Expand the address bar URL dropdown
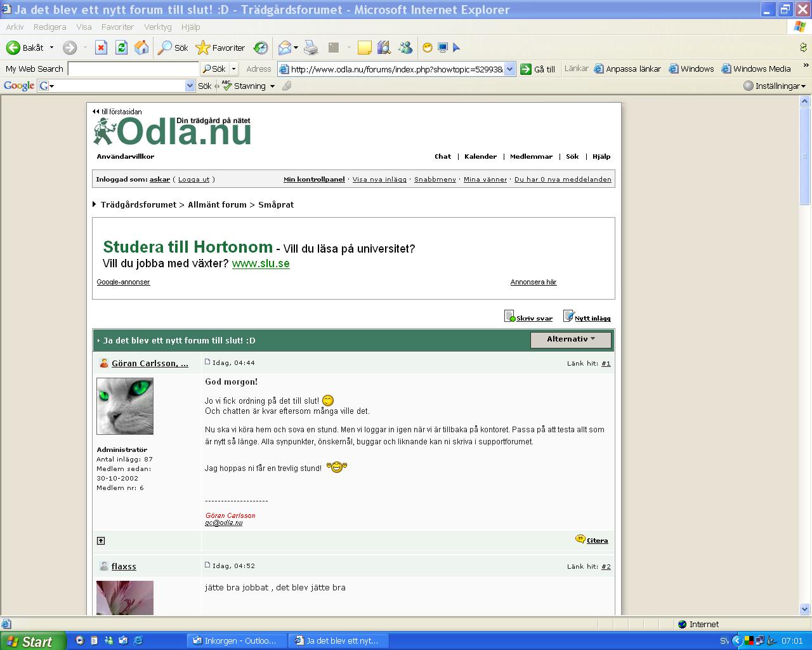The image size is (812, 650). point(509,69)
